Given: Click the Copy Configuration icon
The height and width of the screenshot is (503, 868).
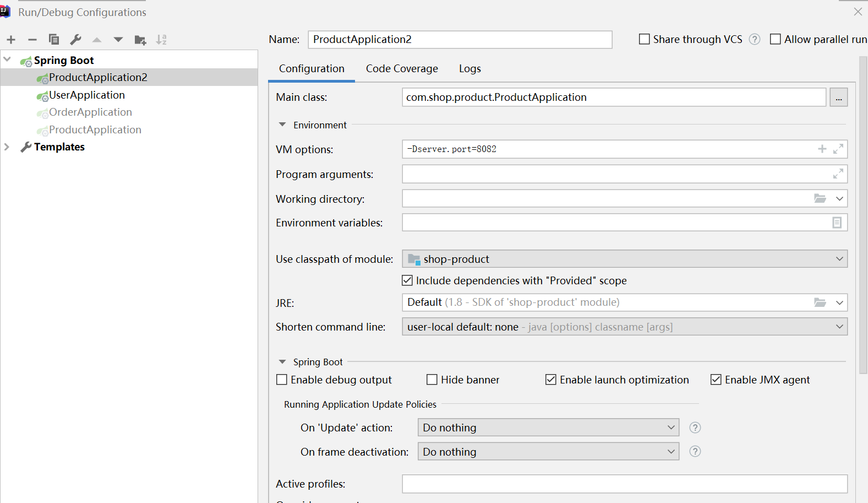Looking at the screenshot, I should click(x=54, y=40).
